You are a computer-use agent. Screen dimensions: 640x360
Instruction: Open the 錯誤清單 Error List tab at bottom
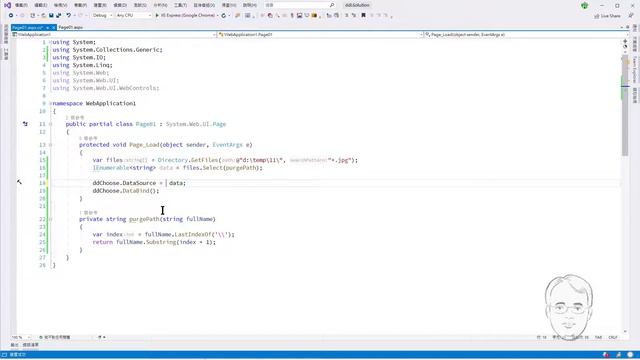point(31,345)
